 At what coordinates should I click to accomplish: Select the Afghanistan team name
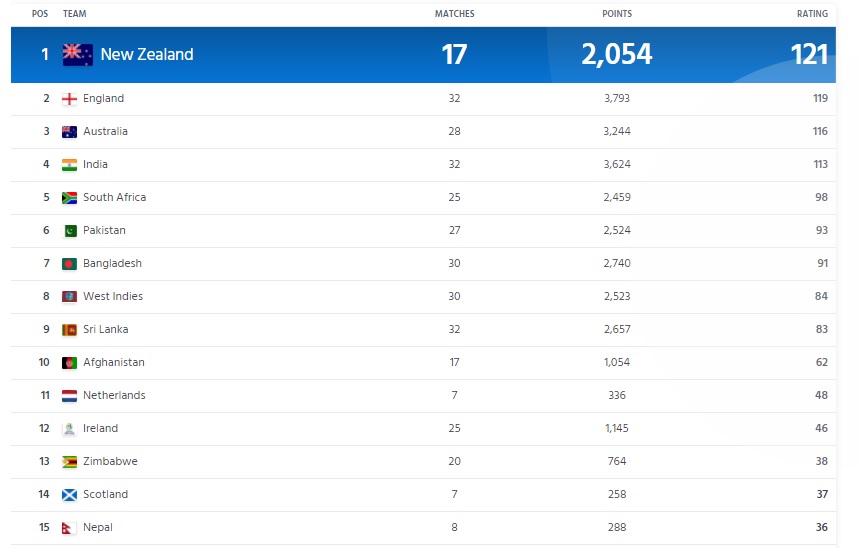114,362
